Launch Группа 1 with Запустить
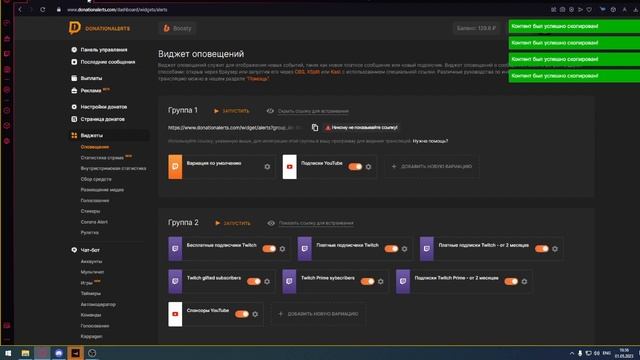Viewport: 640px width, 360px height. (231, 111)
